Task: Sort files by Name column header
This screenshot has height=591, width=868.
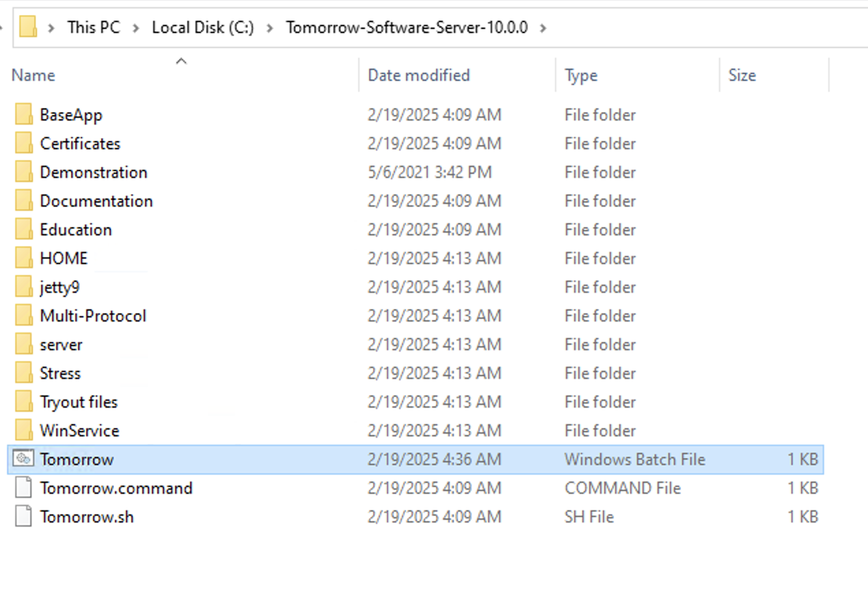Action: click(x=33, y=75)
